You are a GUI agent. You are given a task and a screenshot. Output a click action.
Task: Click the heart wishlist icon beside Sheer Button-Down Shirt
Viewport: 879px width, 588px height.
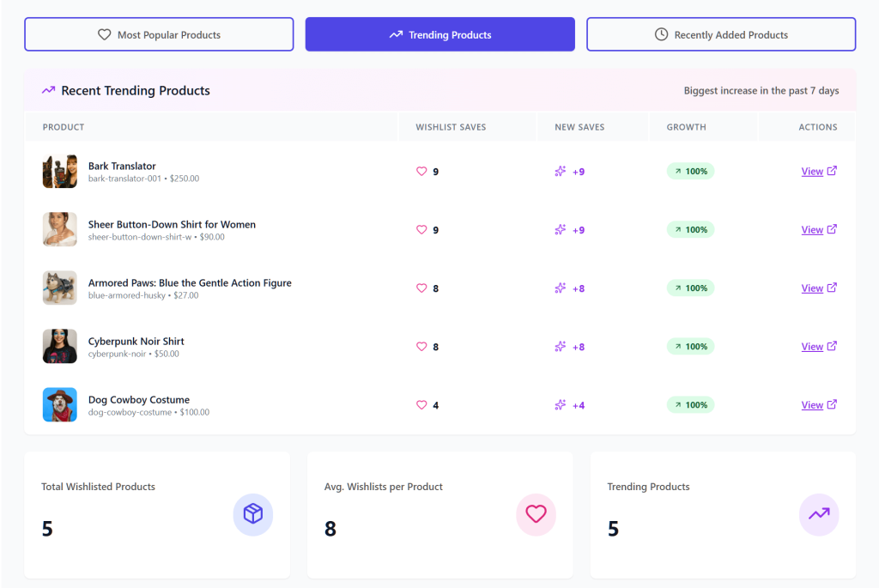[x=421, y=229]
